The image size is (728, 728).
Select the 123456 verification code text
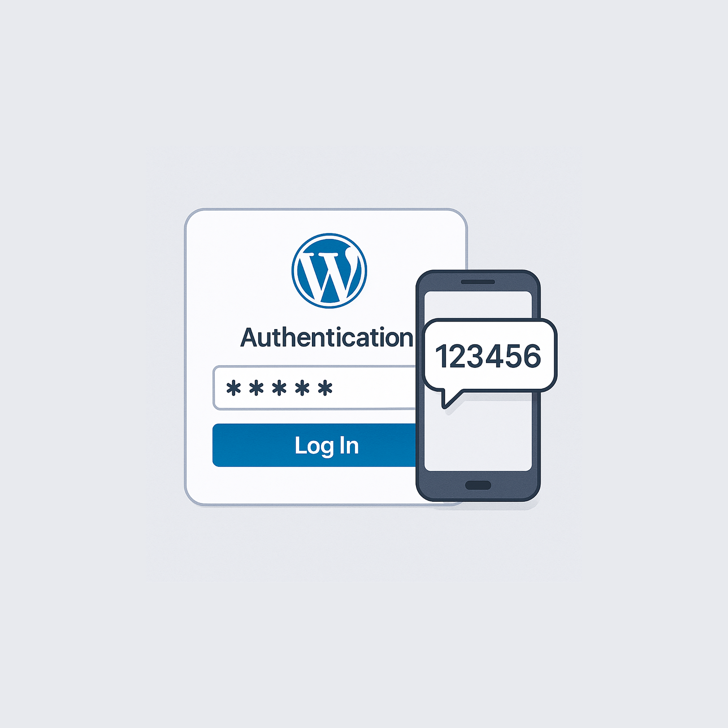tap(488, 356)
